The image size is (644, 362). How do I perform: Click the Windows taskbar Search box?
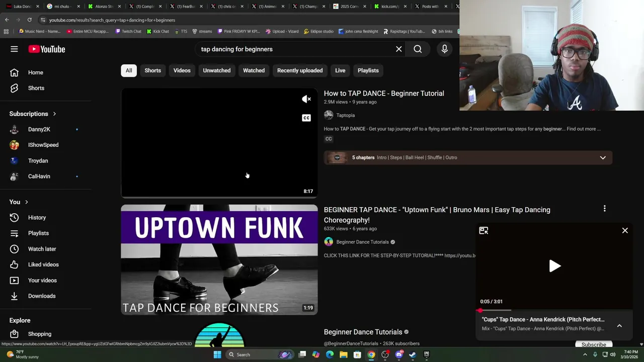(259, 354)
